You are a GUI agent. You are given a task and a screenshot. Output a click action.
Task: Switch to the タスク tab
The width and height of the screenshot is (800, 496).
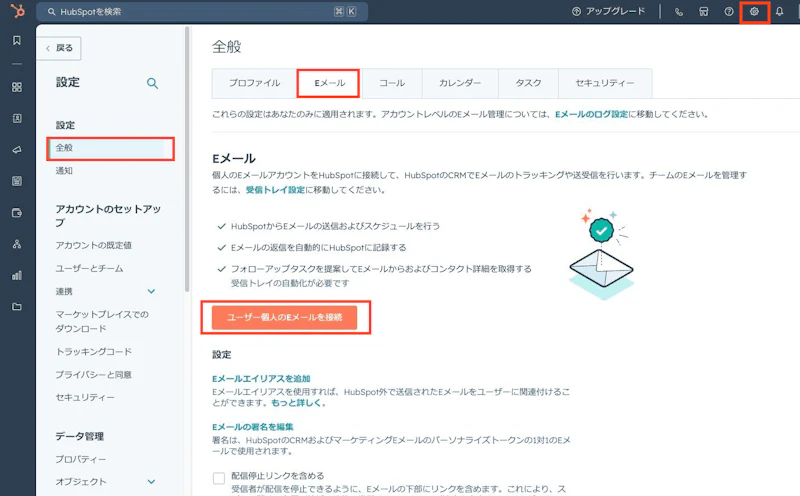528,83
